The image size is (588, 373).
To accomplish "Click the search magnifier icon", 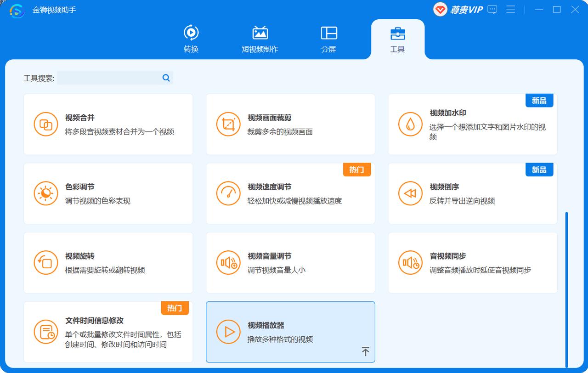I will (x=165, y=78).
